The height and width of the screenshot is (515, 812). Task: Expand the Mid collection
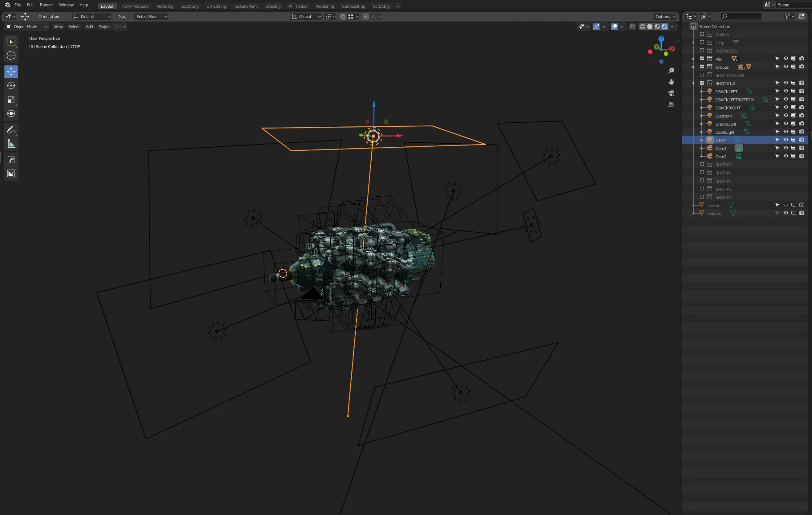click(x=693, y=59)
